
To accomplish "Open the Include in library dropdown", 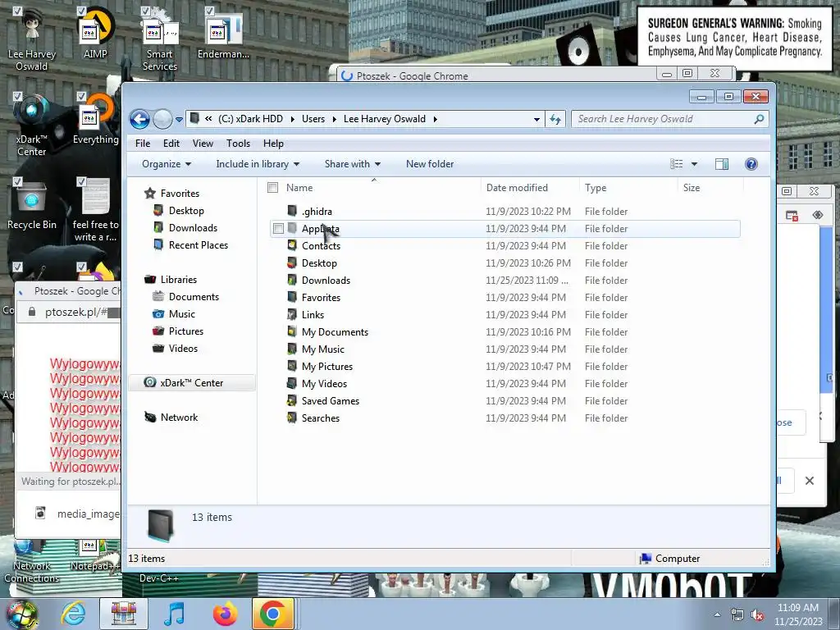I will pos(258,164).
